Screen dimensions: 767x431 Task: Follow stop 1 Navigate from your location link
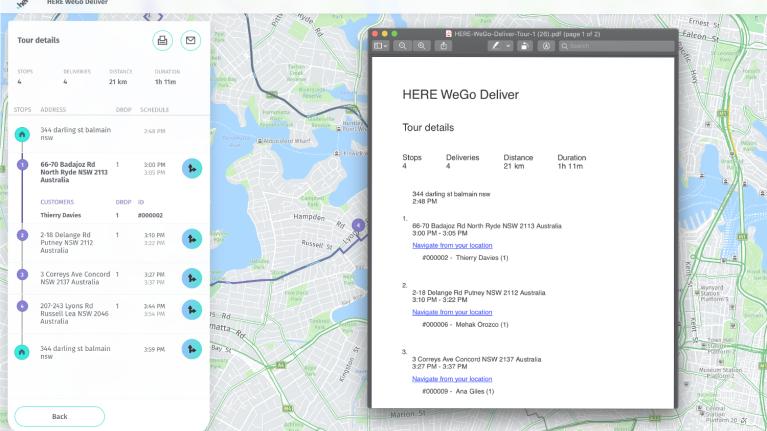(452, 246)
